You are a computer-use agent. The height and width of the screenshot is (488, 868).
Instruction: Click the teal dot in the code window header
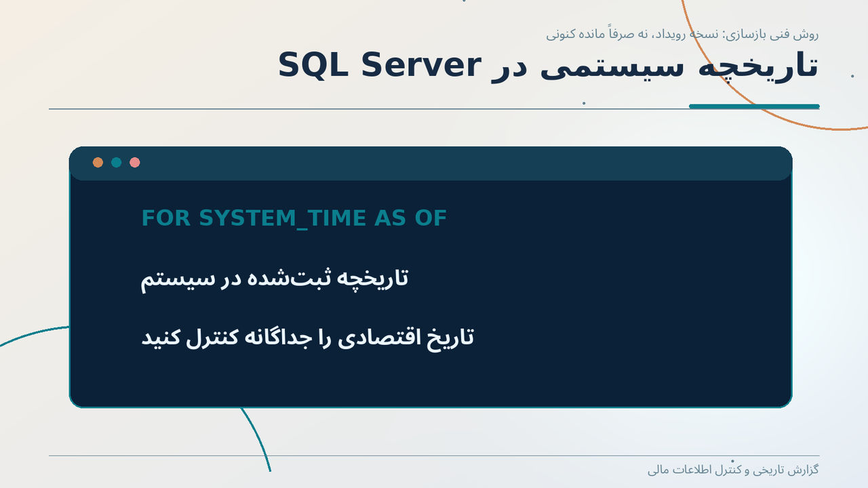(116, 163)
